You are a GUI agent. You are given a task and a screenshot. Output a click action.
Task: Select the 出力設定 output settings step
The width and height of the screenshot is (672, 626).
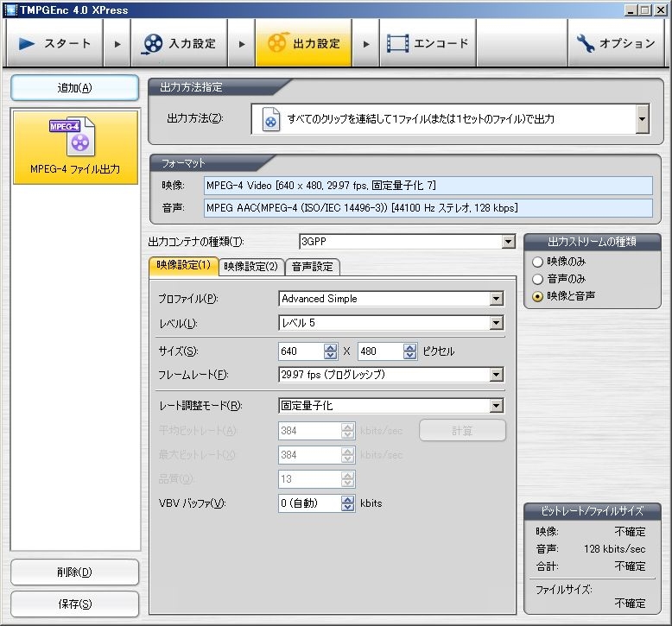[x=303, y=43]
